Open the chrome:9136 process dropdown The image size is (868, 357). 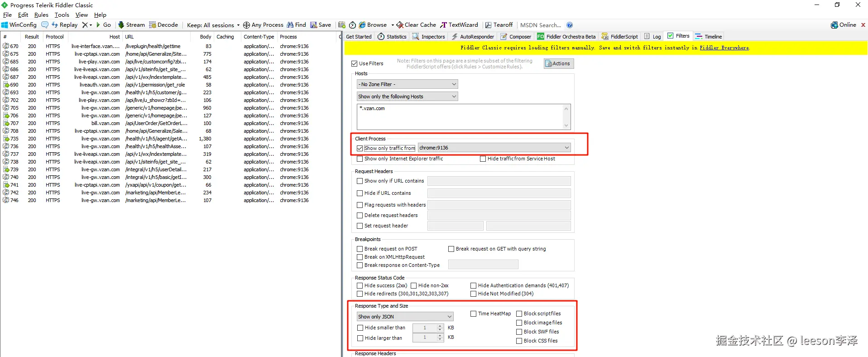(x=494, y=148)
